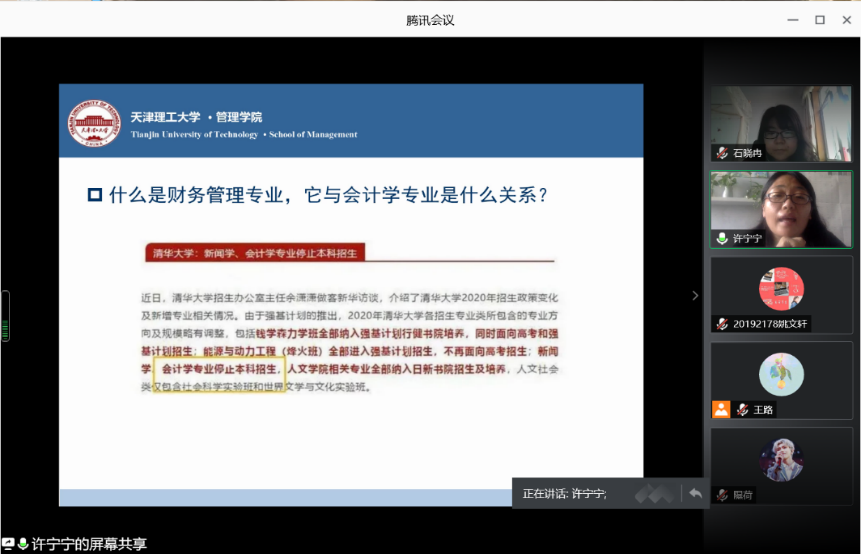
Task: Click the green active mic icon beside 许宁宁
Action: [x=722, y=239]
